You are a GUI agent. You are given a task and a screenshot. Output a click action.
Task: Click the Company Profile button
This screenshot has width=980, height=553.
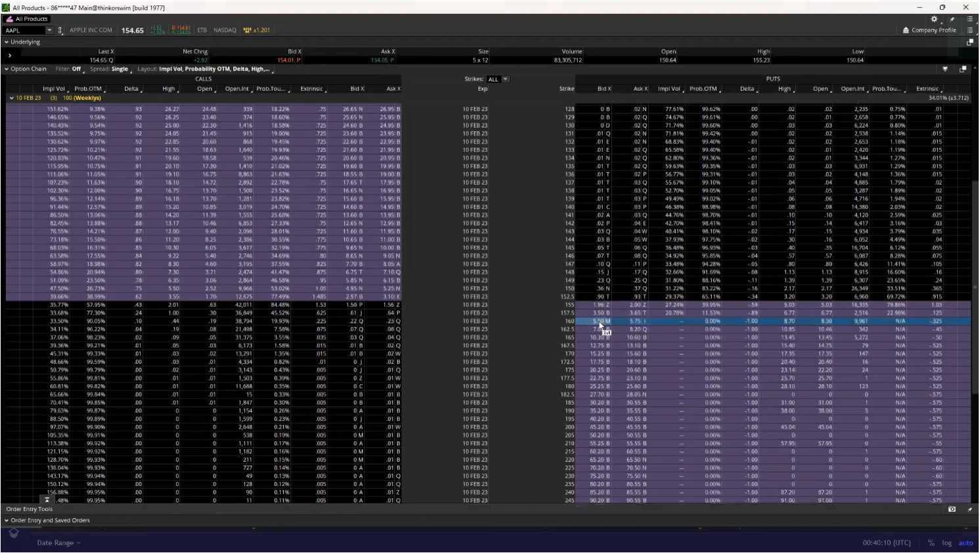(930, 30)
